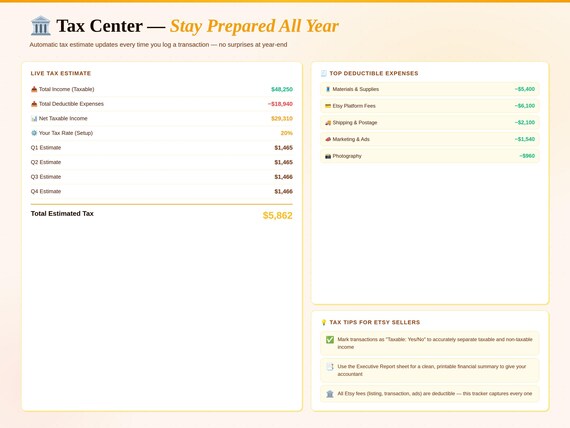Click the Total Income inbox tray icon
This screenshot has height=428, width=570.
coord(34,89)
